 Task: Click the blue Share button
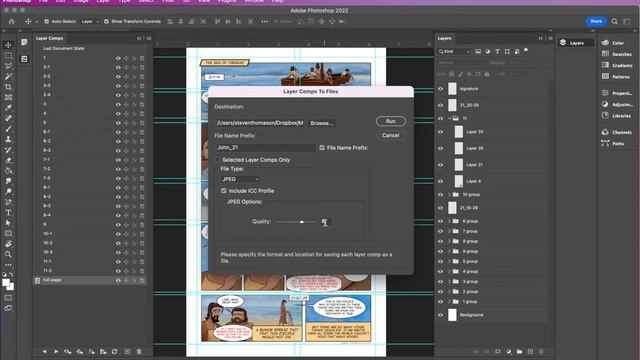click(596, 21)
